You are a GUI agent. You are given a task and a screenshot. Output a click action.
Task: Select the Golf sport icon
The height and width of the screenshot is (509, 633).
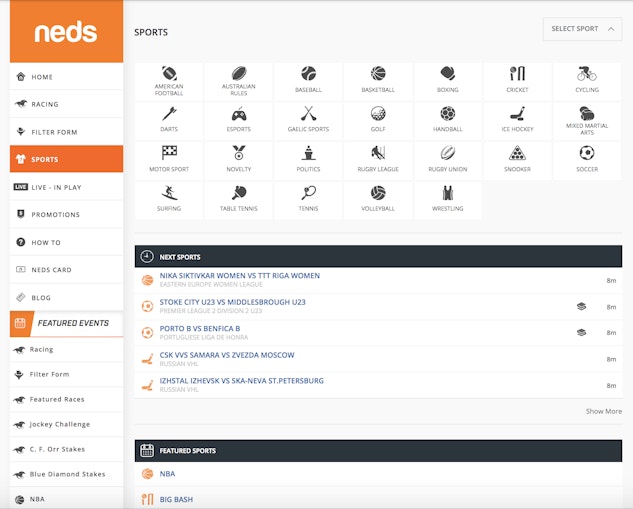coord(378,119)
